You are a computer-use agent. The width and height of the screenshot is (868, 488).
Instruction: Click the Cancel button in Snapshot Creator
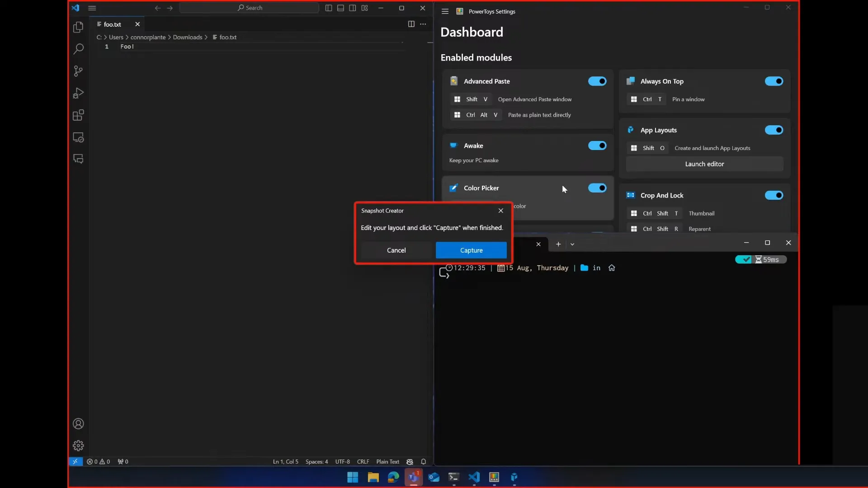pyautogui.click(x=396, y=250)
